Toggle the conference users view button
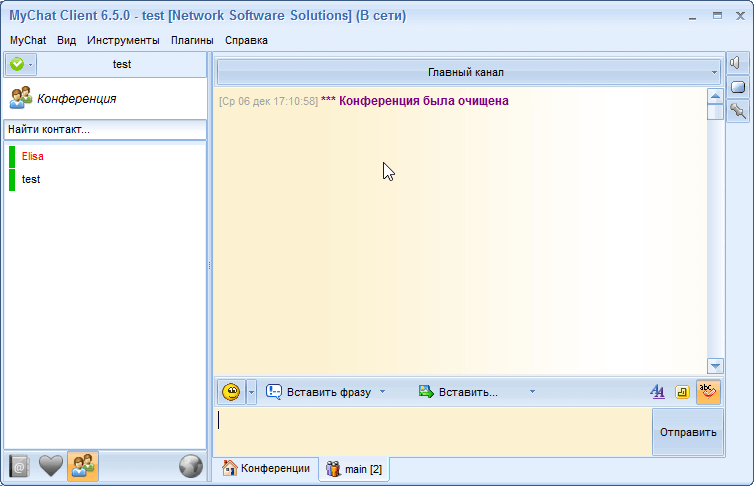The image size is (754, 486). tap(82, 466)
